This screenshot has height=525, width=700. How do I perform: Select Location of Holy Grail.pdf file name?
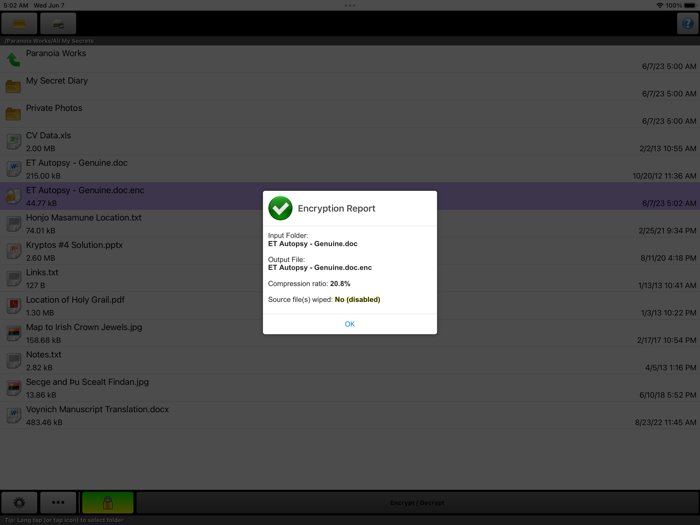75,300
